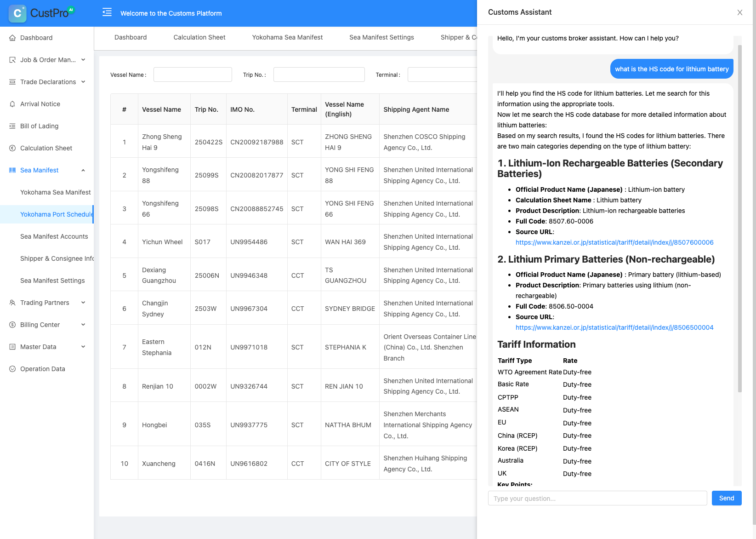Screen dimensions: 756x539
Task: Click the sidebar collapse hamburger icon
Action: pos(107,13)
